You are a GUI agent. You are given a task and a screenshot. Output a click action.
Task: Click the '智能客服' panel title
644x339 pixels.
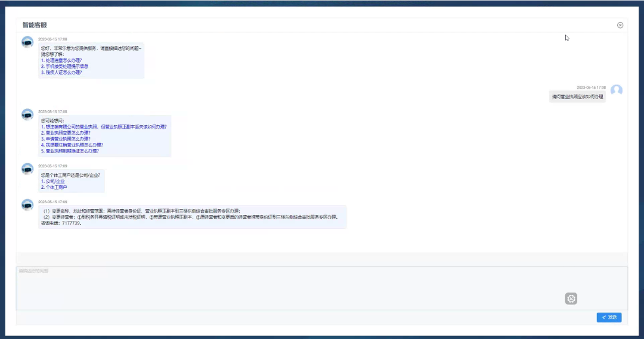[35, 25]
